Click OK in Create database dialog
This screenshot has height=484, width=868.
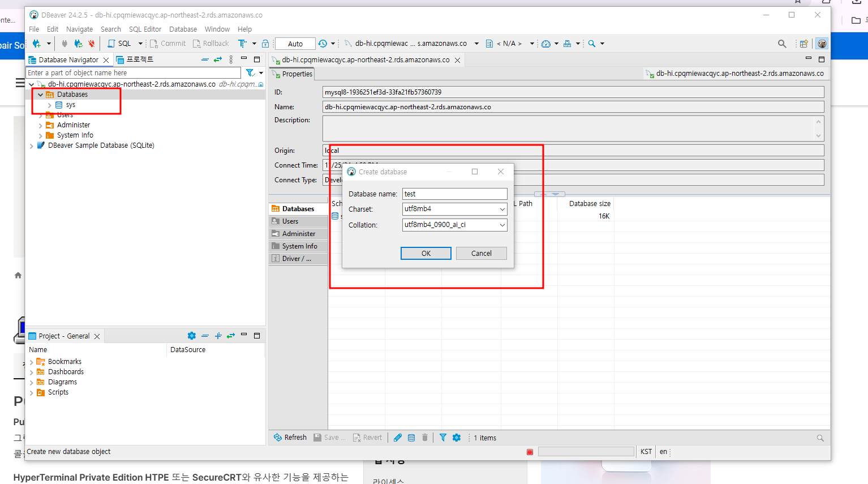tap(426, 253)
